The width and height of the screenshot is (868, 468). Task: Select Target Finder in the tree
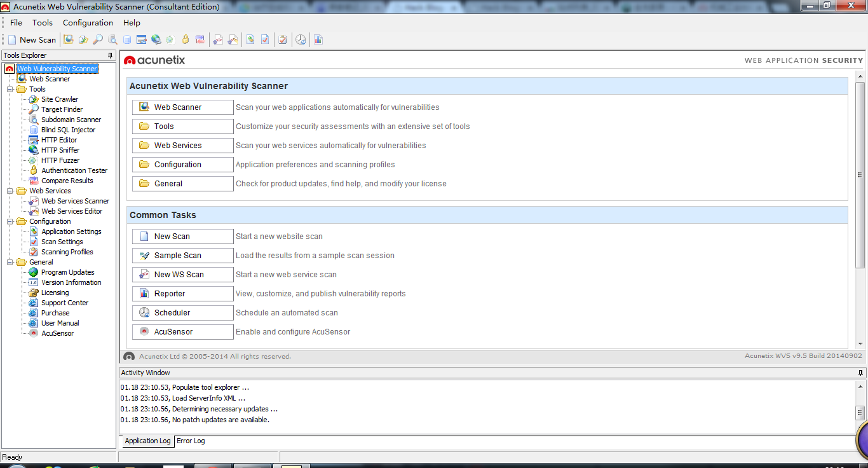[x=62, y=109]
